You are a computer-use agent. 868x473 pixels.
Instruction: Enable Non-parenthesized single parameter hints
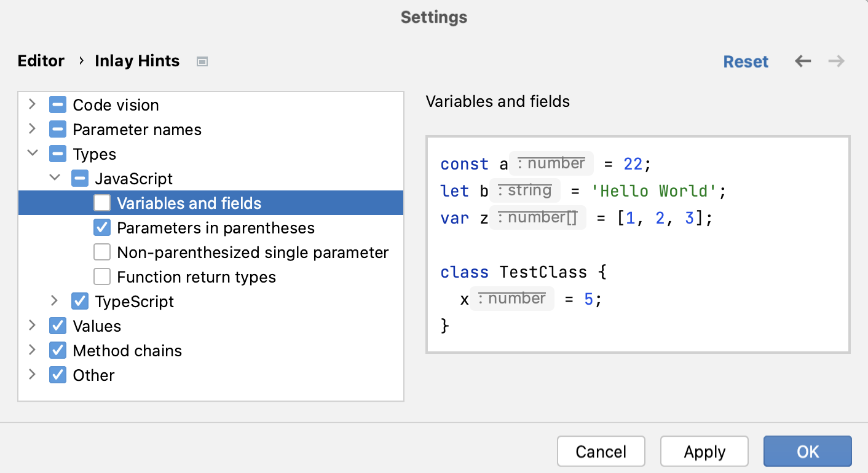[101, 252]
